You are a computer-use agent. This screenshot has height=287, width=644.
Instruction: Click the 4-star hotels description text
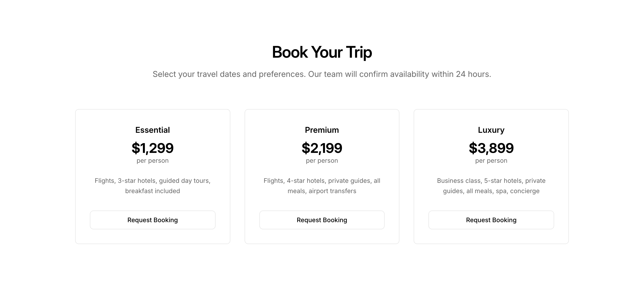322,186
